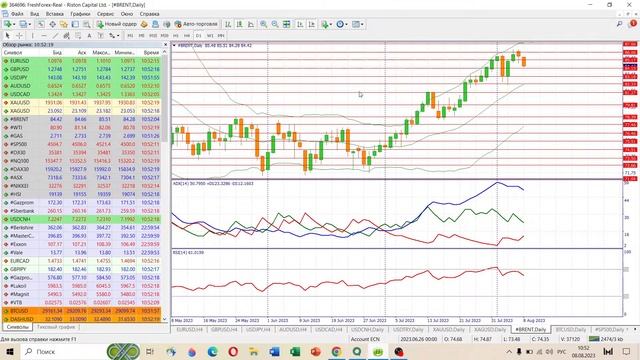Image resolution: width=640 pixels, height=360 pixels.
Task: Open the Strategy Tester magnifier icon
Action: point(87,24)
